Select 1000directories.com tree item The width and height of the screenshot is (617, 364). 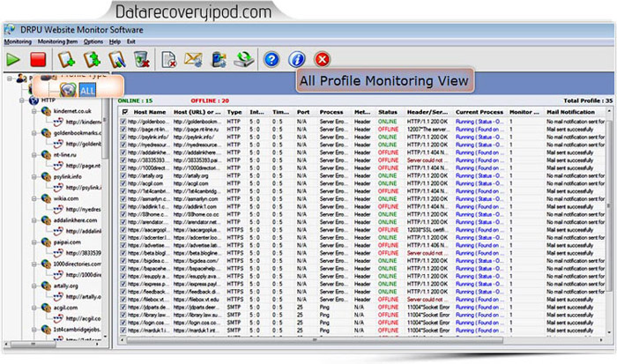tap(78, 264)
